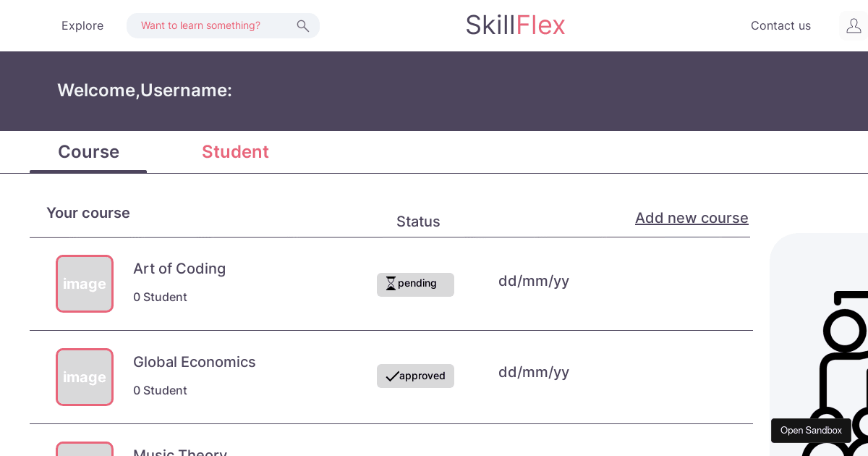Click the SkillFlex logo

point(515,25)
